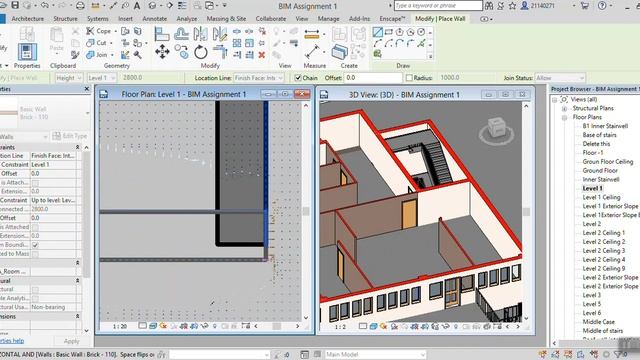Click the Undo arrow in quick access toolbar
Image resolution: width=640 pixels, height=360 pixels.
[44, 5]
